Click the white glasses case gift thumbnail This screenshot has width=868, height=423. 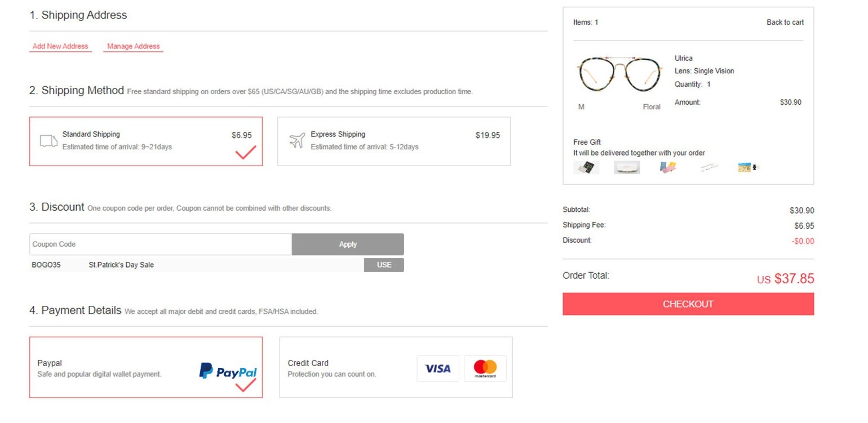pos(627,167)
